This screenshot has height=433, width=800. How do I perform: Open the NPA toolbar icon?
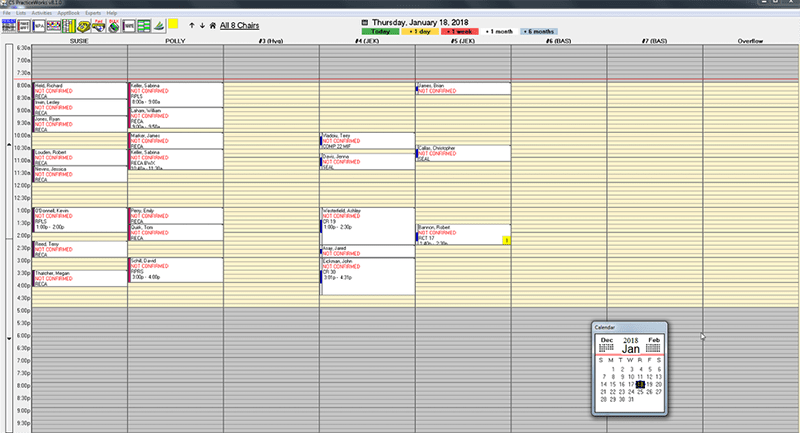tap(39, 26)
